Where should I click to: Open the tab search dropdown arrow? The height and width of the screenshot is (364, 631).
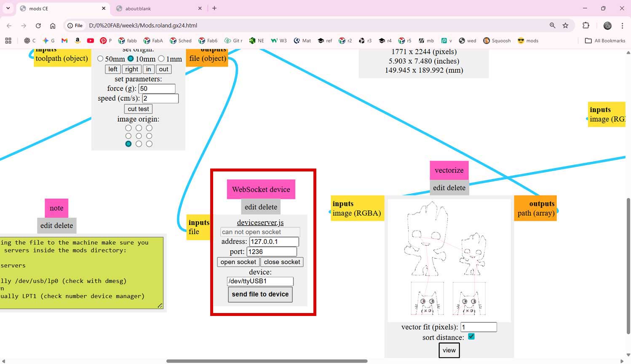pos(8,8)
